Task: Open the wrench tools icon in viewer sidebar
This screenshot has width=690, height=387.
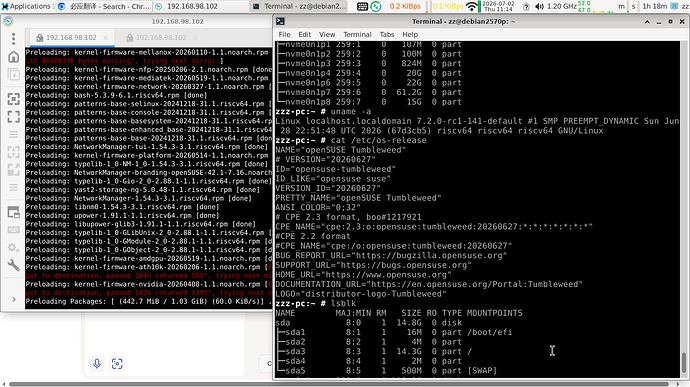Action: (x=14, y=265)
